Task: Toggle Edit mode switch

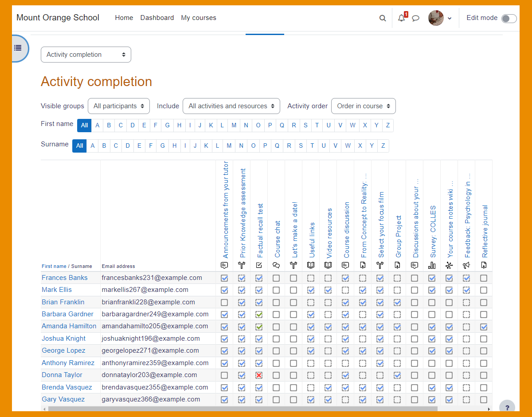Action: pos(509,18)
